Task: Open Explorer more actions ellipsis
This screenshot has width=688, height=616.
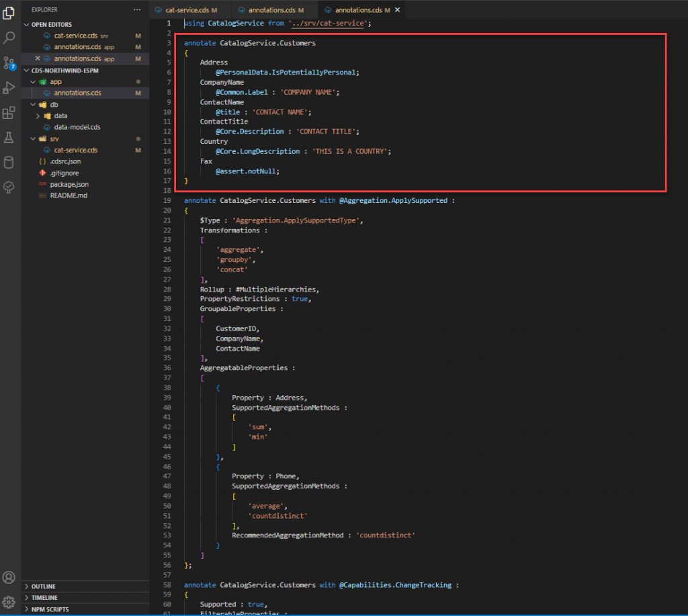Action: coord(137,9)
